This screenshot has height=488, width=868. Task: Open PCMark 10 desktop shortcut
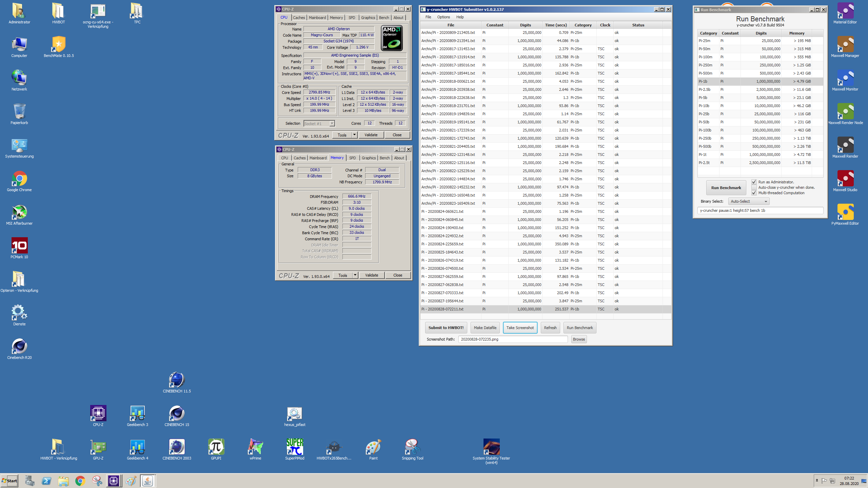click(x=19, y=248)
